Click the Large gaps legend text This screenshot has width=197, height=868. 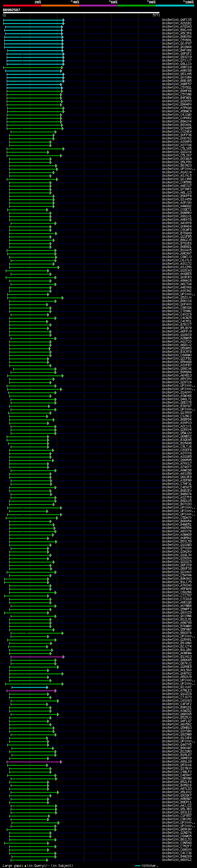pos(38,866)
